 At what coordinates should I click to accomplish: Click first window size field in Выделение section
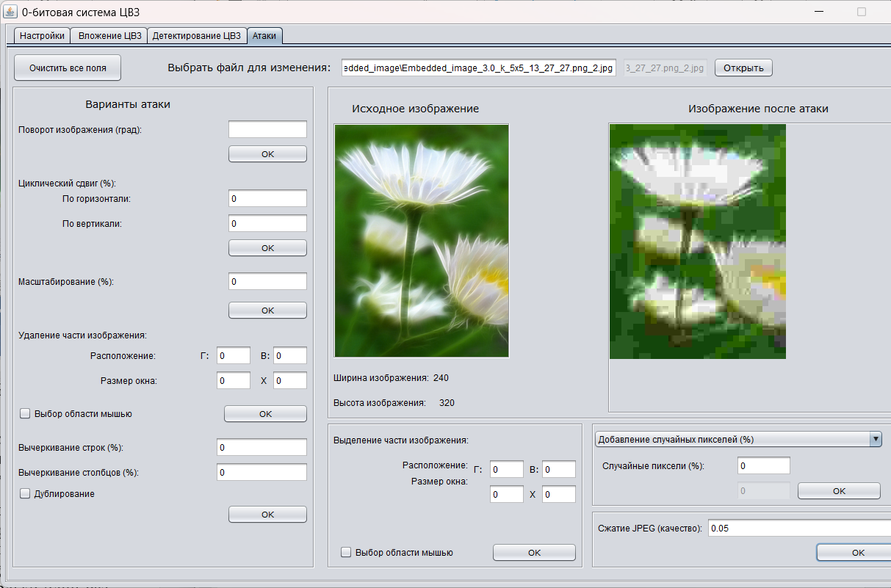click(x=507, y=494)
